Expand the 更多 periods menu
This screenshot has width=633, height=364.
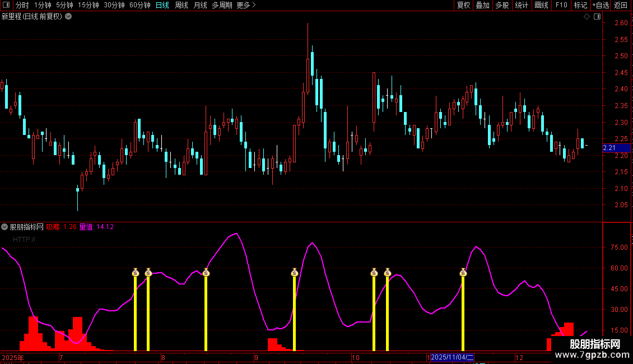click(246, 5)
